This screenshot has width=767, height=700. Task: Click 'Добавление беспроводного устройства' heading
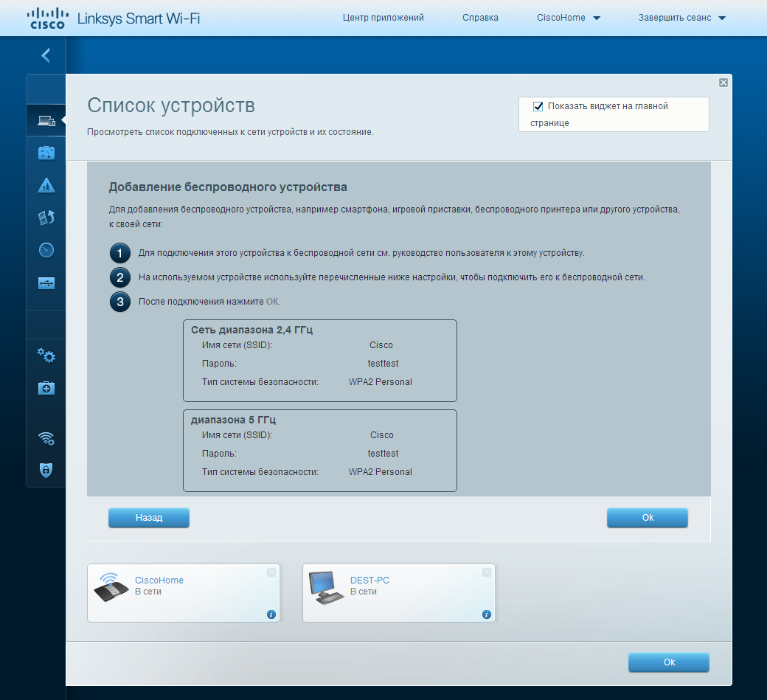(x=228, y=187)
